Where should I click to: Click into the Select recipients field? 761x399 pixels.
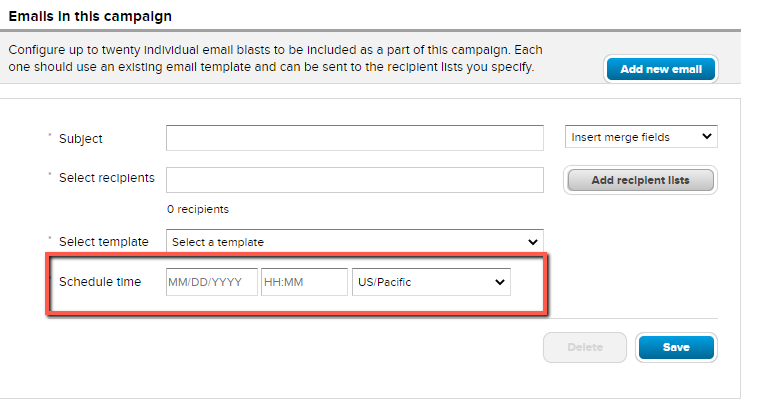coord(355,180)
